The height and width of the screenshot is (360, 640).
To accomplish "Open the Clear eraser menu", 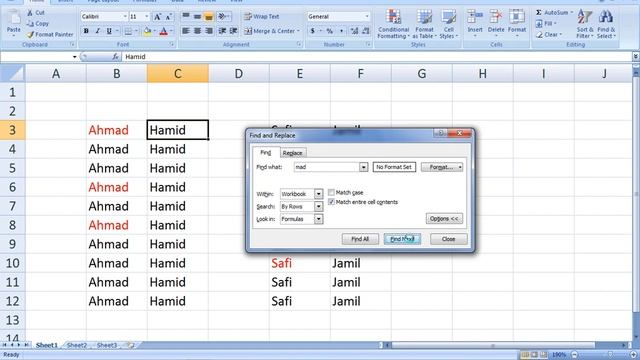I will [549, 35].
